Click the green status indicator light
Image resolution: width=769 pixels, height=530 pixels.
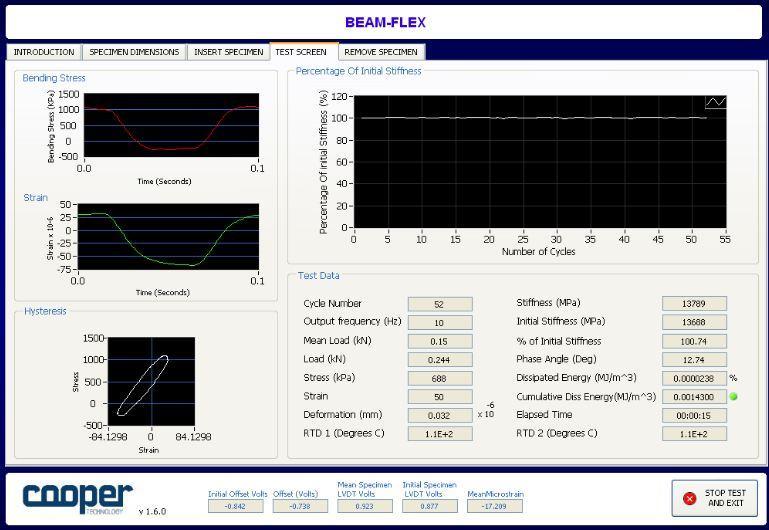734,396
